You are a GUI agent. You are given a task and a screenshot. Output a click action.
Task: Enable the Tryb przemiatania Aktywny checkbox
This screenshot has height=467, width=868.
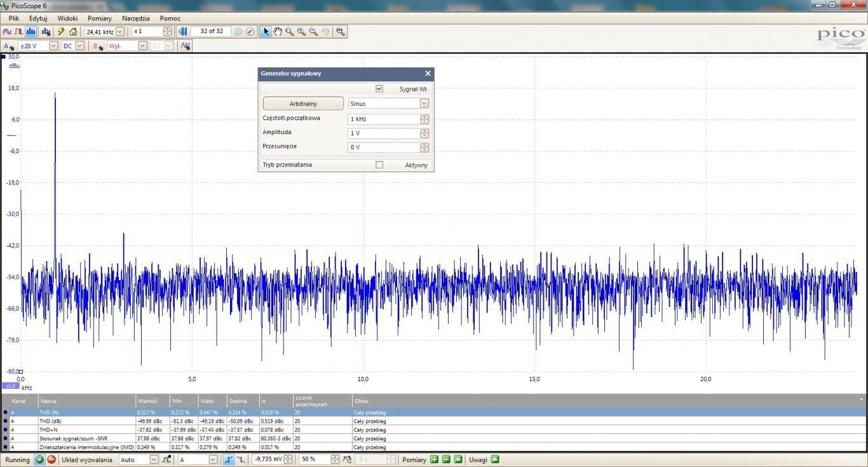tap(379, 165)
